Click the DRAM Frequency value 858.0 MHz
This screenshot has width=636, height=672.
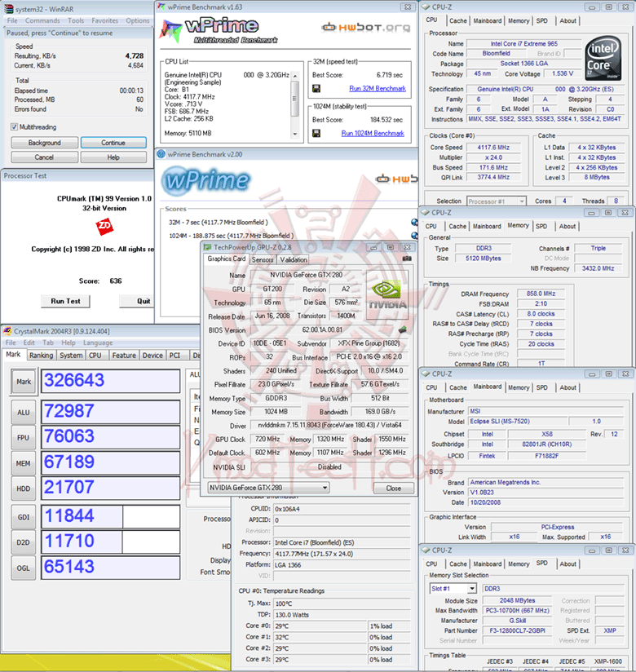pos(541,294)
